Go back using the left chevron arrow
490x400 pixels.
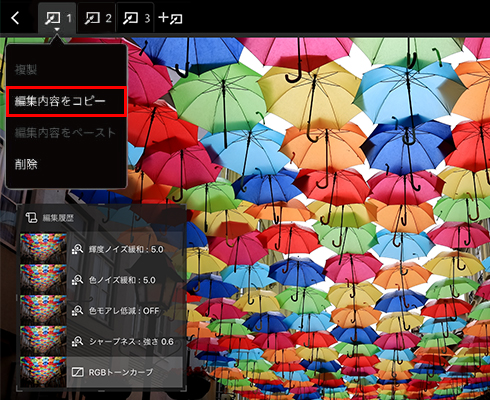(x=15, y=18)
